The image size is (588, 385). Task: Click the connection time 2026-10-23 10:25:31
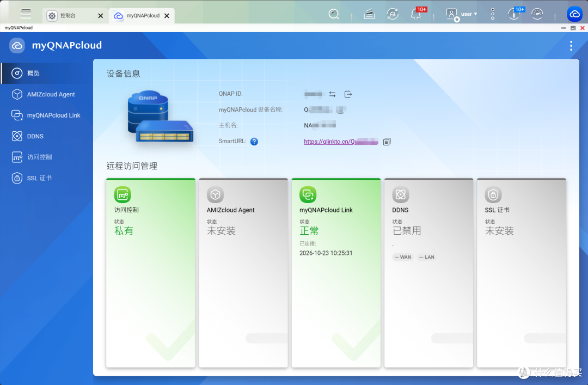click(x=326, y=253)
